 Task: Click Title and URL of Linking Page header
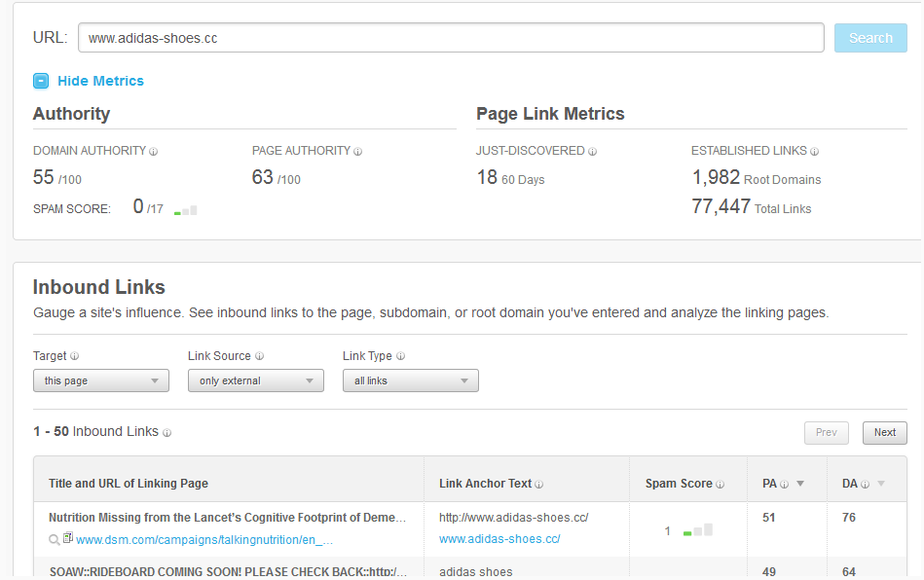129,484
